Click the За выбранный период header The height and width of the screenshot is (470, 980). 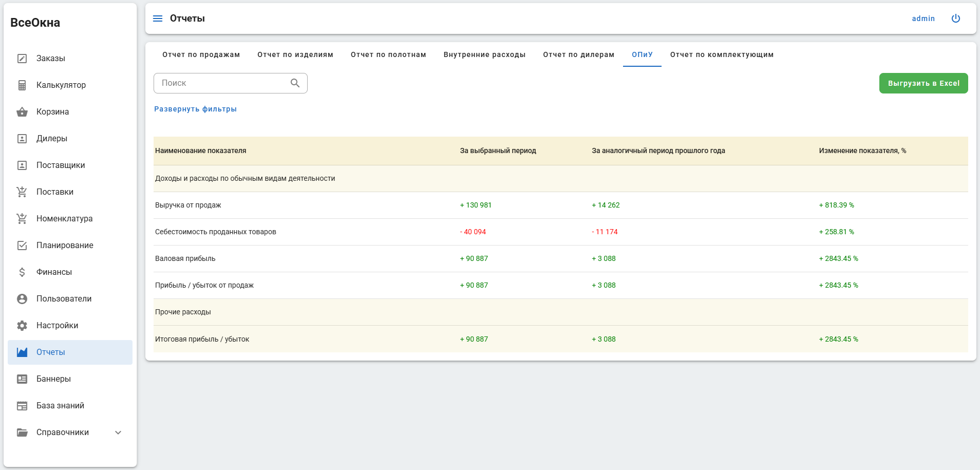[x=498, y=151]
